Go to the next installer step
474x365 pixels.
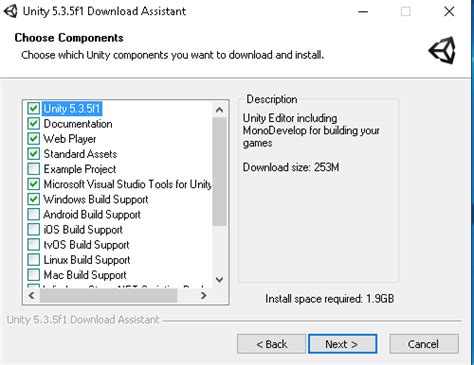(x=342, y=344)
